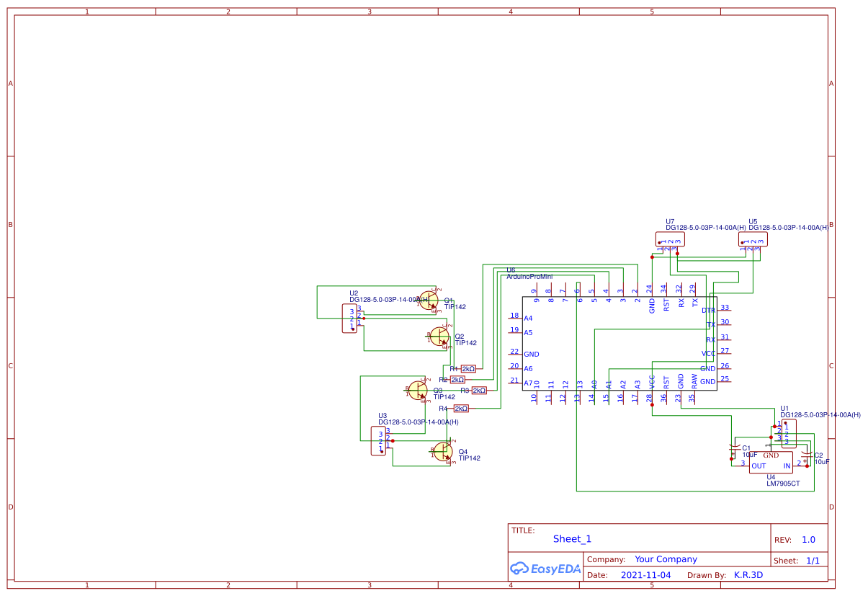The image size is (868, 596).
Task: Click the Sheet_1 title text
Action: [571, 538]
